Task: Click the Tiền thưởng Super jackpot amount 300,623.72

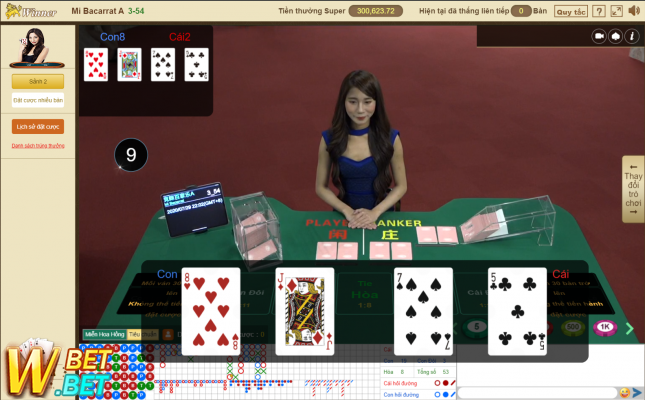Action: pyautogui.click(x=376, y=11)
